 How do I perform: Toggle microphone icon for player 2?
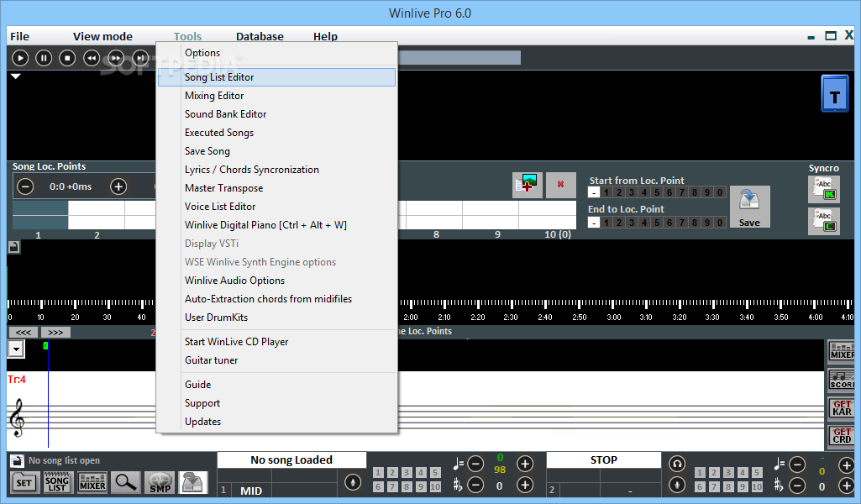pyautogui.click(x=677, y=485)
